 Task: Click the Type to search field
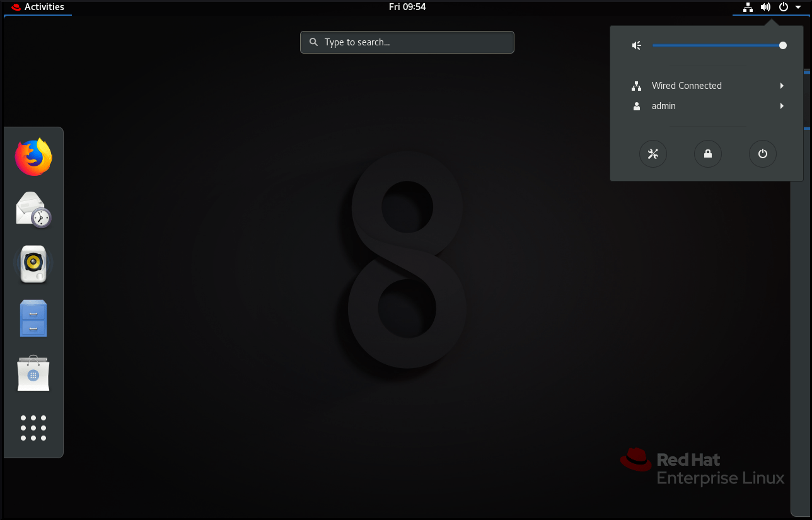pos(407,42)
